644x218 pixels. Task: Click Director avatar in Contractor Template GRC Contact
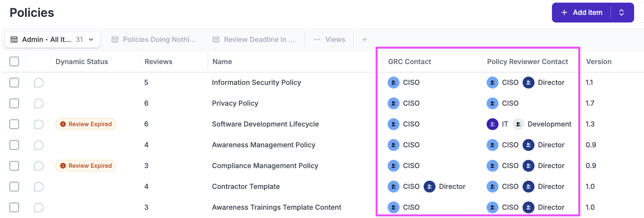coord(429,187)
